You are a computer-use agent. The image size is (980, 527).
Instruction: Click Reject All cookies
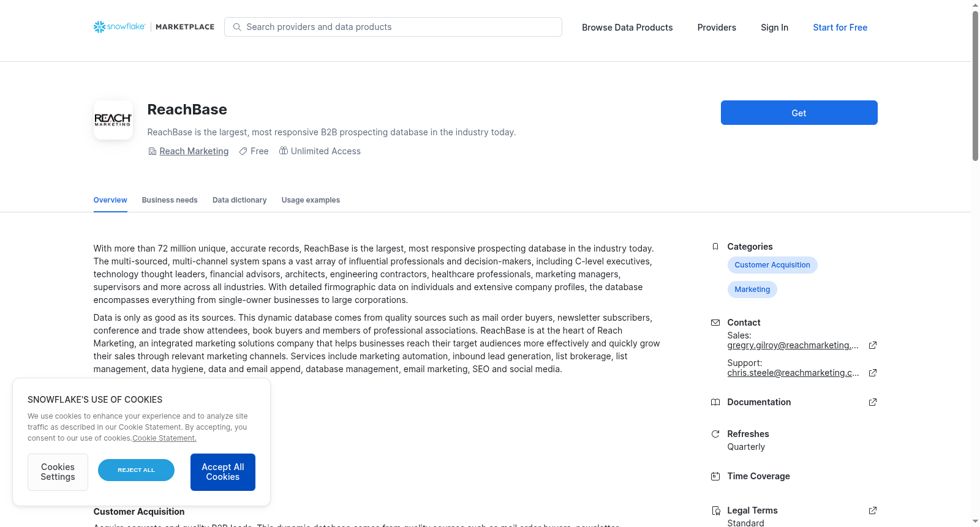136,470
